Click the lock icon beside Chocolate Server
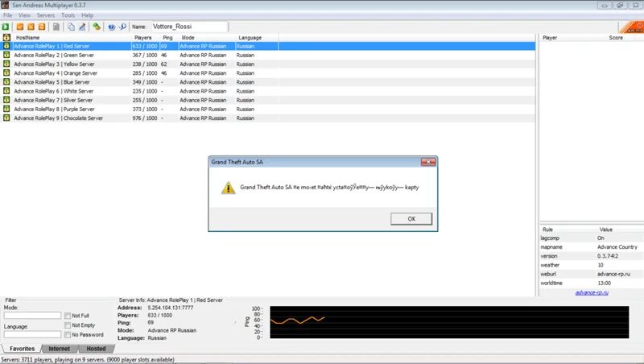644x364 pixels. click(x=6, y=118)
